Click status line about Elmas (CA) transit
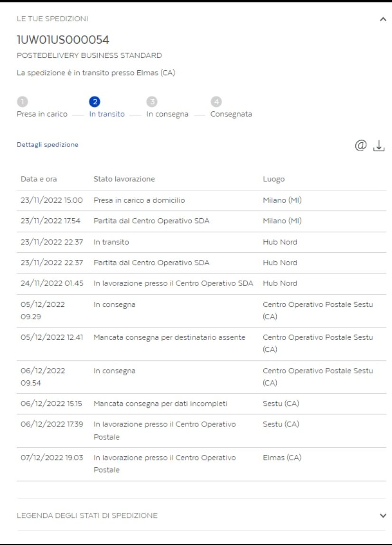 click(x=96, y=73)
